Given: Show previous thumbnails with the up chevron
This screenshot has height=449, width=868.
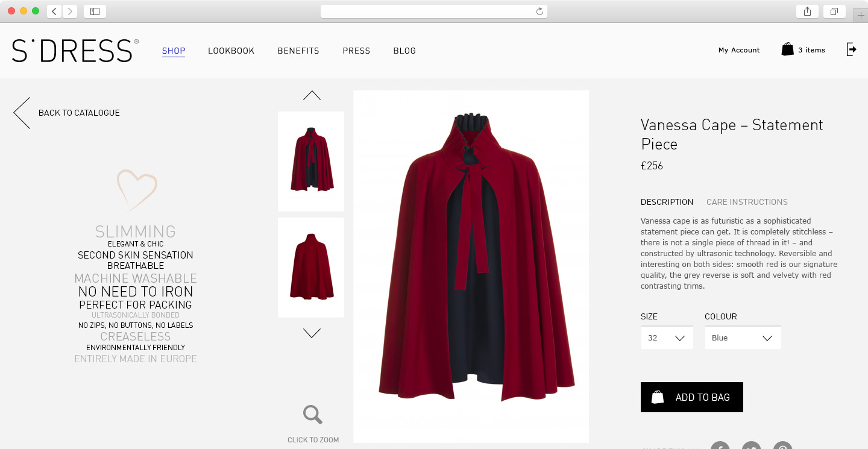Looking at the screenshot, I should (x=312, y=95).
